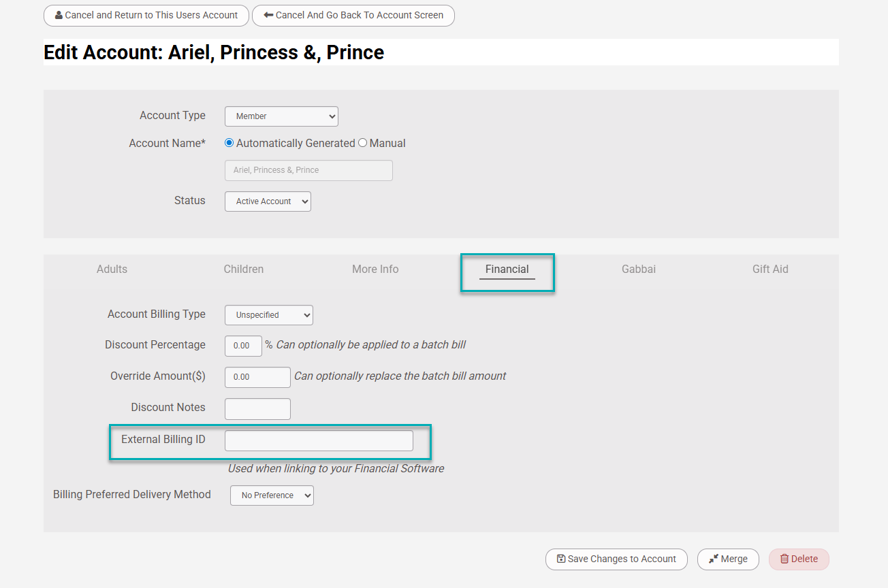Viewport: 888px width, 588px height.
Task: Click the floppy disk save icon
Action: (x=561, y=559)
